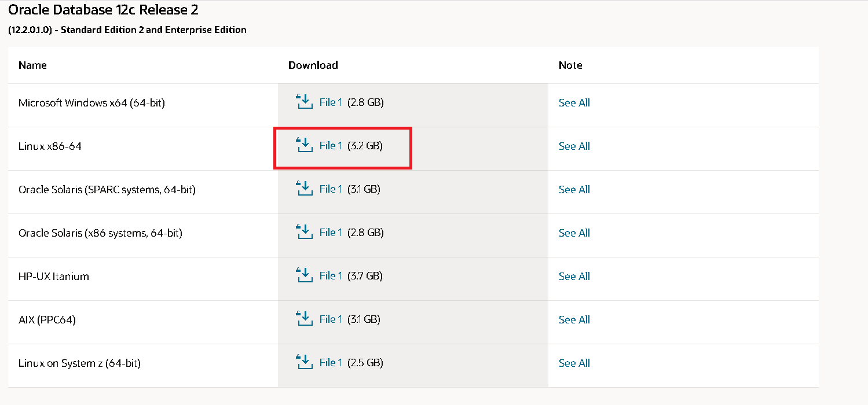The image size is (868, 405).
Task: Click download icon for Microsoft Windows x64
Action: click(x=304, y=102)
